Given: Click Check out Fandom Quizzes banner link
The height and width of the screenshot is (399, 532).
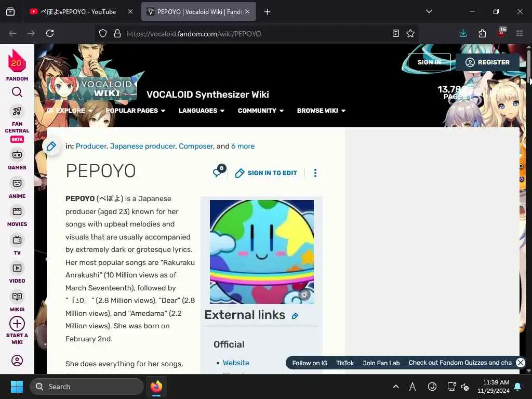Looking at the screenshot, I should coord(460,363).
